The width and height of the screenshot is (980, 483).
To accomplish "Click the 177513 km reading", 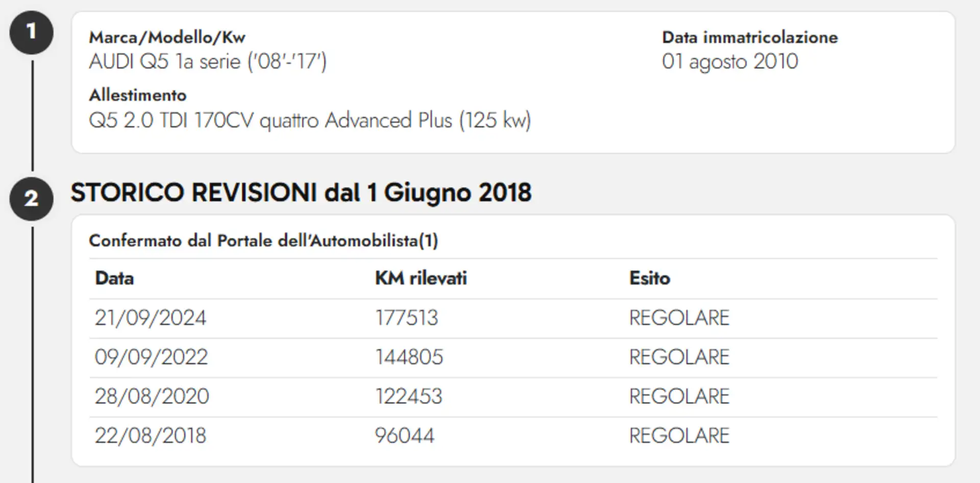I will tap(406, 318).
